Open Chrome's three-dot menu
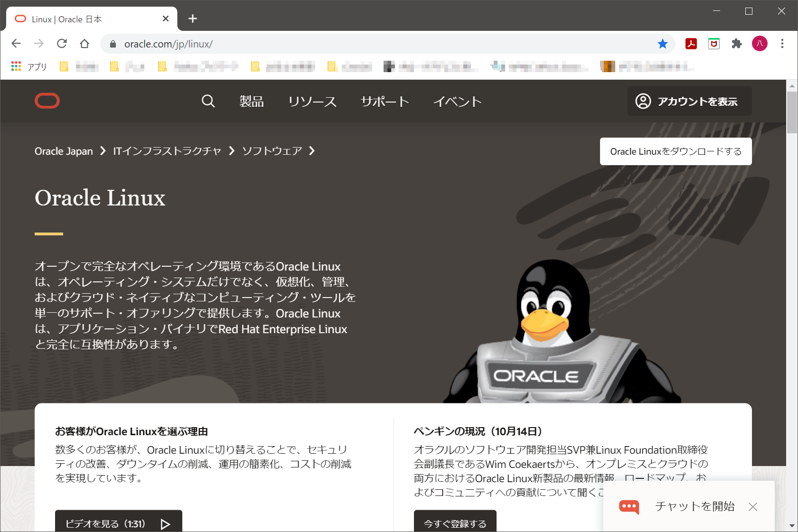 pyautogui.click(x=782, y=44)
